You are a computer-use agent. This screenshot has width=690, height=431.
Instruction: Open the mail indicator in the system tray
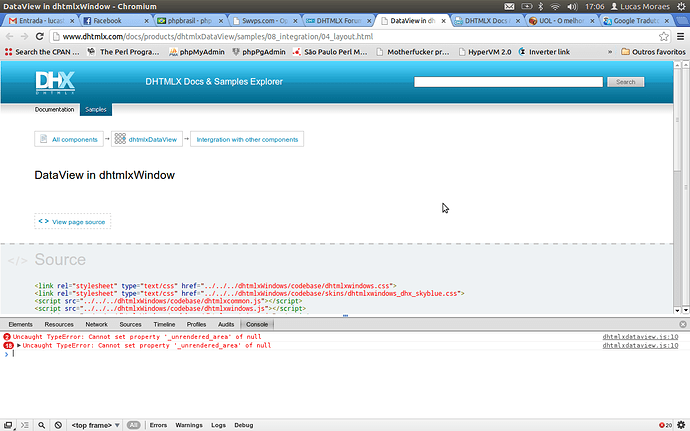point(509,6)
